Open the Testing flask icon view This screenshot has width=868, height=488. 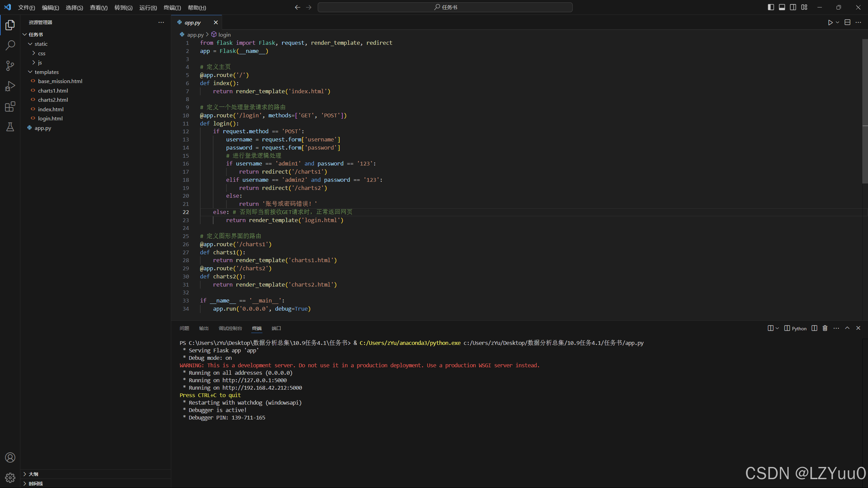[x=10, y=127]
